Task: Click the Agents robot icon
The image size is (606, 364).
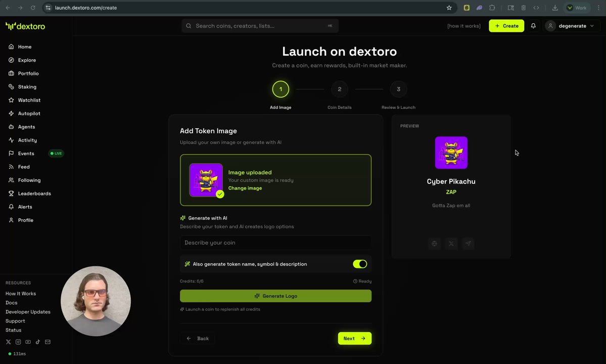Action: click(11, 127)
